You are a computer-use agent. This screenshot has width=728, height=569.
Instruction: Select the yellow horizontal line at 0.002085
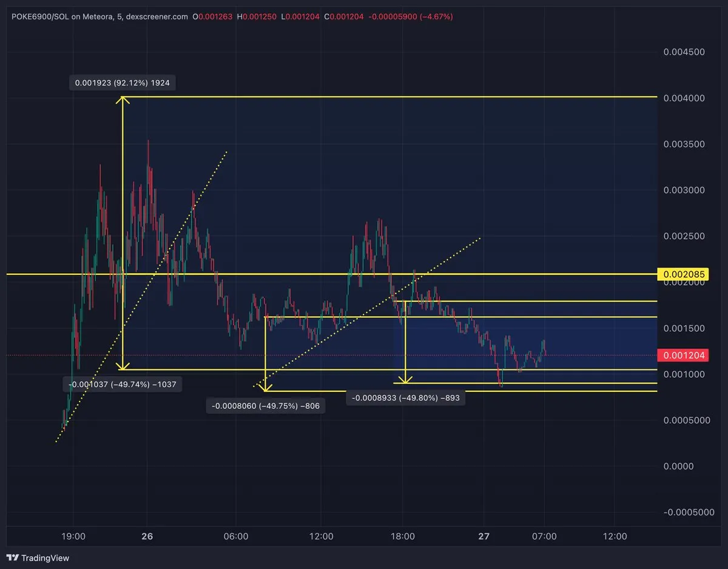pyautogui.click(x=332, y=274)
